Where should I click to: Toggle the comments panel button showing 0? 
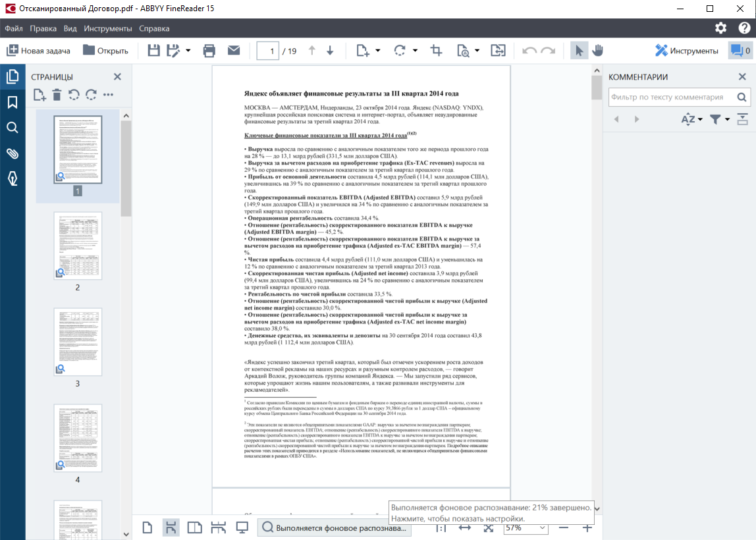tap(741, 51)
